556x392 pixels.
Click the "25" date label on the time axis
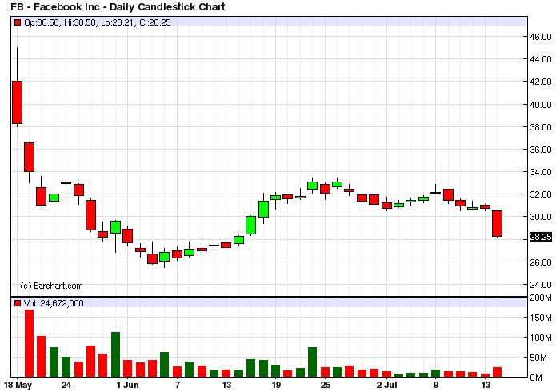point(325,386)
